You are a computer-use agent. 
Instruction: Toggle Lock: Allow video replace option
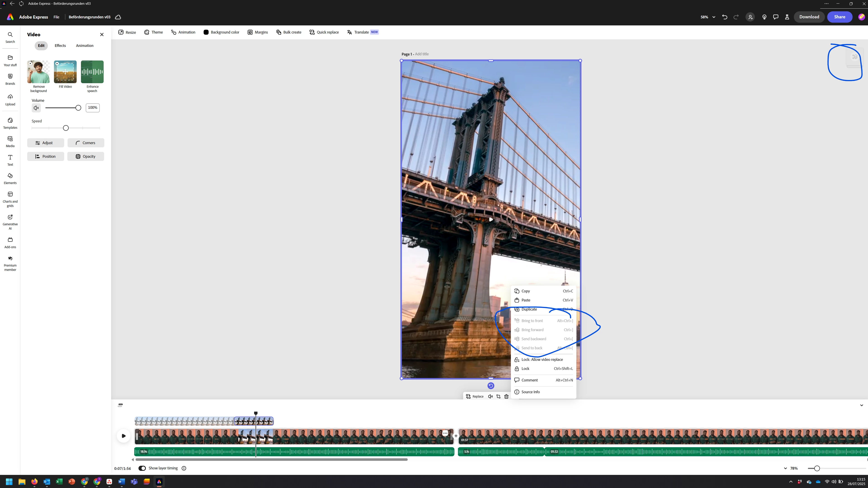(x=542, y=359)
